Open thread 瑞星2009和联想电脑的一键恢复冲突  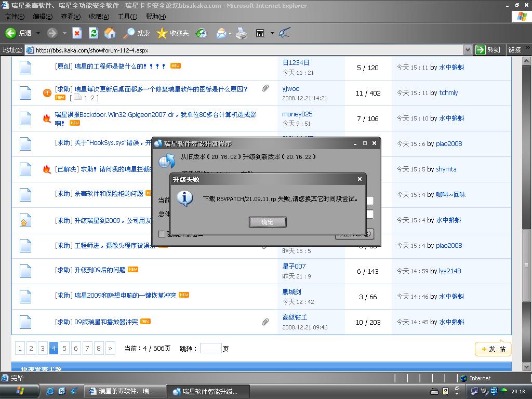(x=125, y=295)
